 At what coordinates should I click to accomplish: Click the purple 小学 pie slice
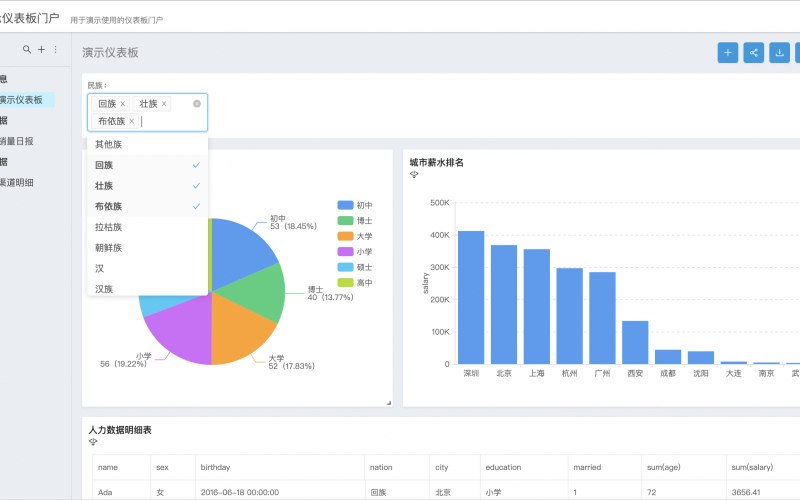[184, 329]
